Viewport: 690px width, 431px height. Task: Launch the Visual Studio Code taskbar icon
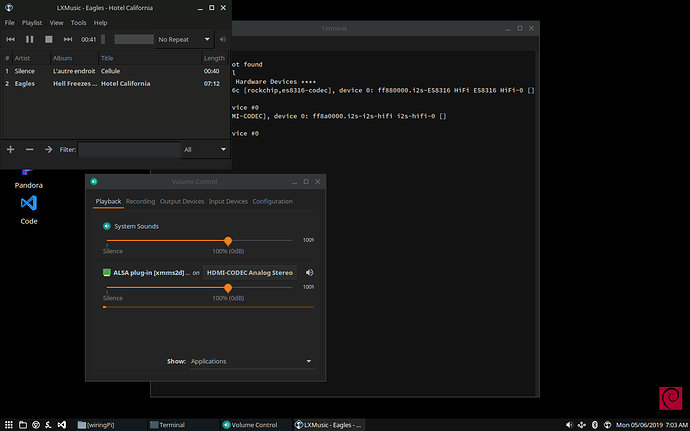coord(62,425)
